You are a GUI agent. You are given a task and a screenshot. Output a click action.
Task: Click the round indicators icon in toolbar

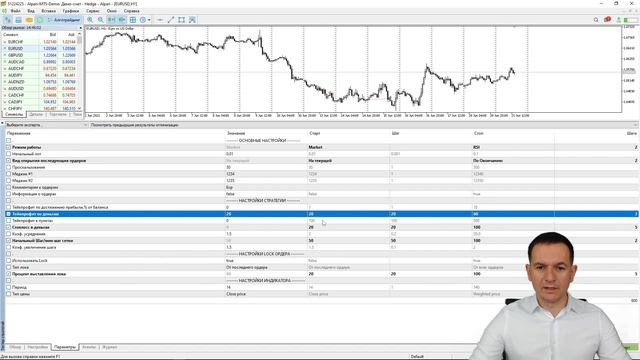143,20
